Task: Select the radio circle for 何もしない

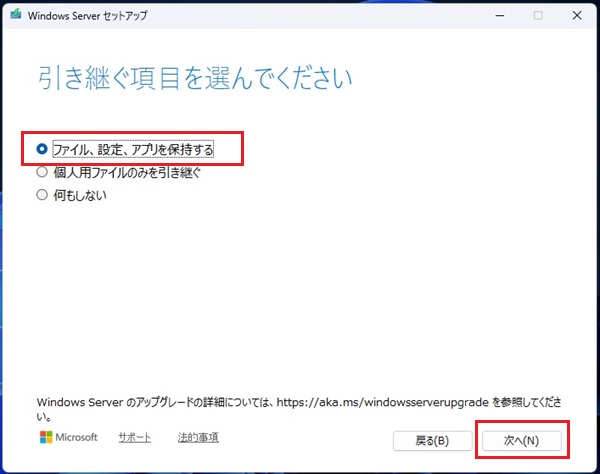Action: (42, 195)
